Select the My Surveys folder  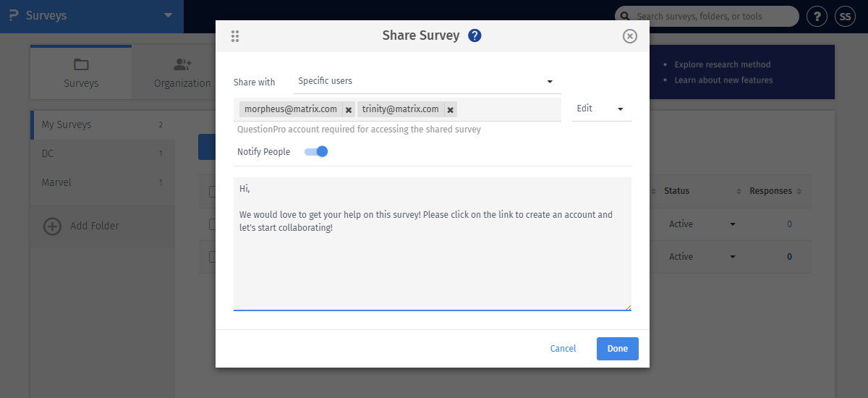point(103,124)
